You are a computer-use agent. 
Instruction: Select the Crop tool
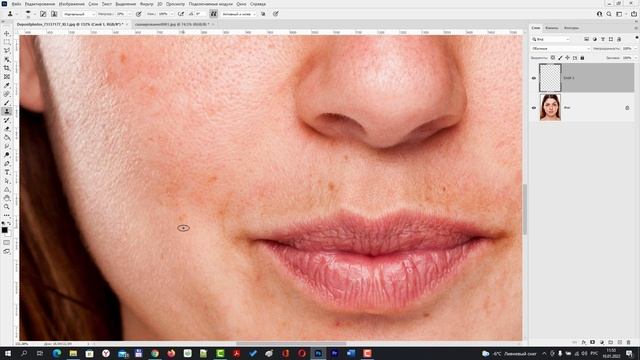tap(7, 68)
